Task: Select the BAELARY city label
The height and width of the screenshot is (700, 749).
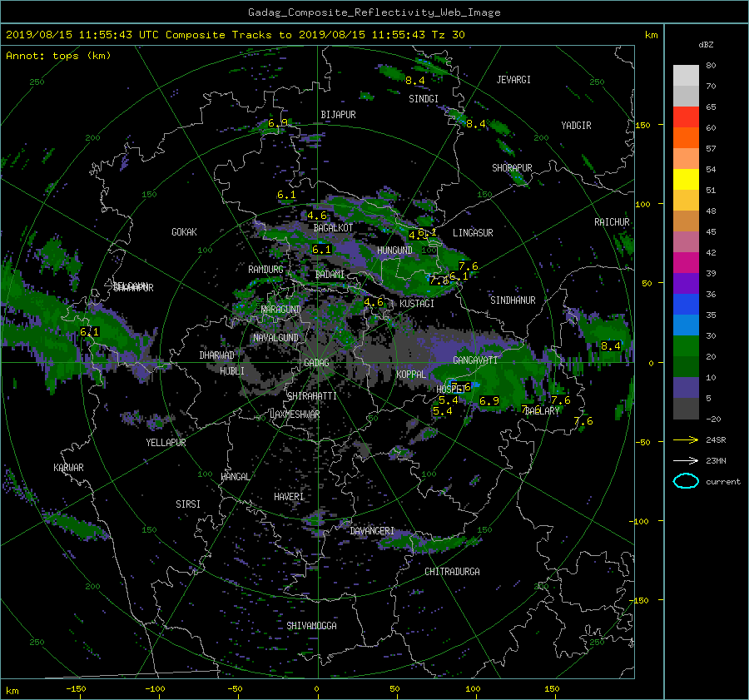Action: pyautogui.click(x=542, y=411)
